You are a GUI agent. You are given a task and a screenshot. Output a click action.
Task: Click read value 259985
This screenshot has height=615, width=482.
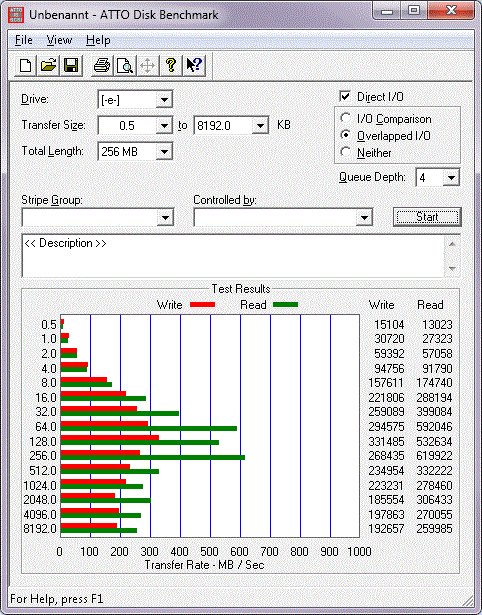pos(434,529)
